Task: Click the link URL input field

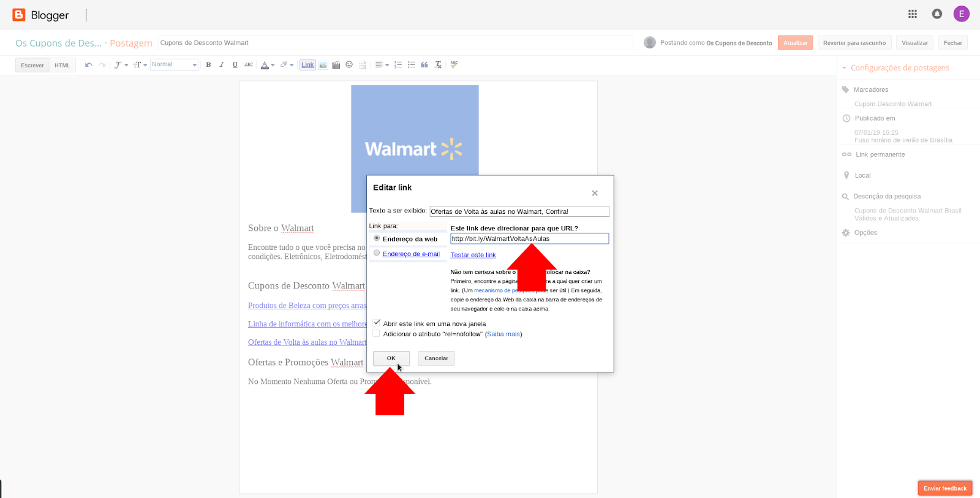Action: [x=530, y=239]
